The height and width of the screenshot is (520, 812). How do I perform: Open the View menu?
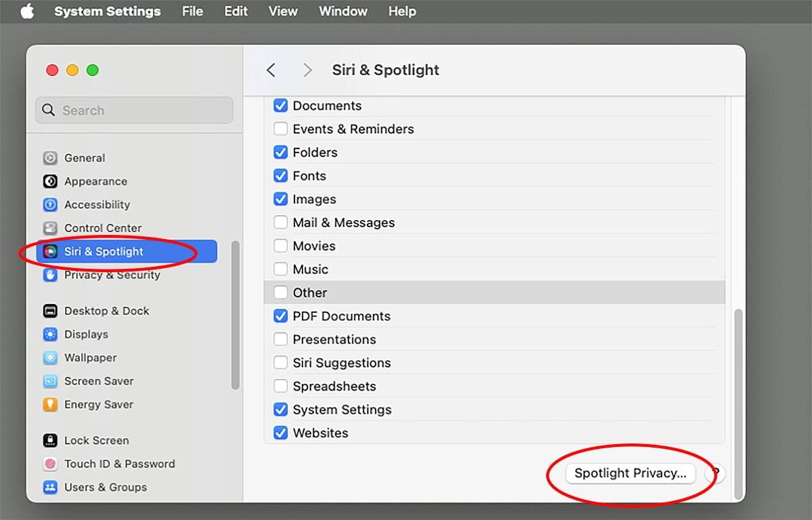tap(283, 12)
